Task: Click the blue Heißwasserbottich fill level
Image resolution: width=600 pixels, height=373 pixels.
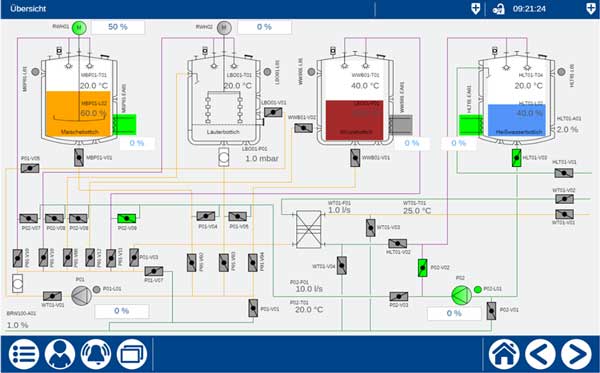Action: [x=517, y=121]
